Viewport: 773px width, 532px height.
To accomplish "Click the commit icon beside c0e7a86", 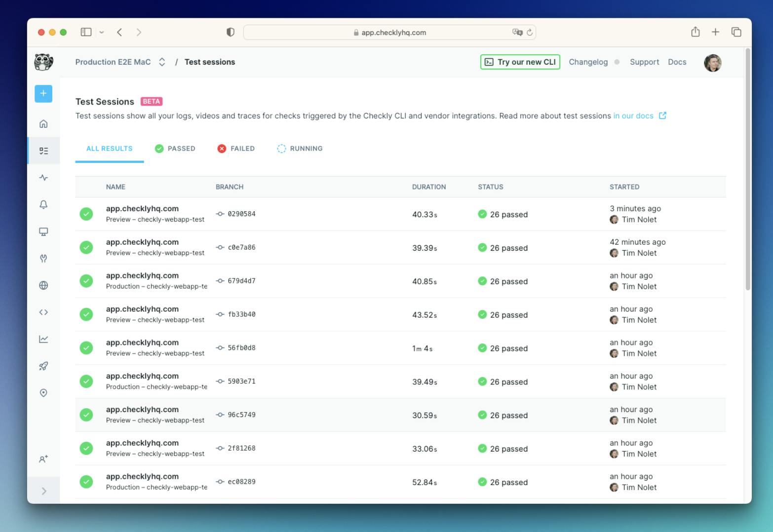I will [x=220, y=248].
